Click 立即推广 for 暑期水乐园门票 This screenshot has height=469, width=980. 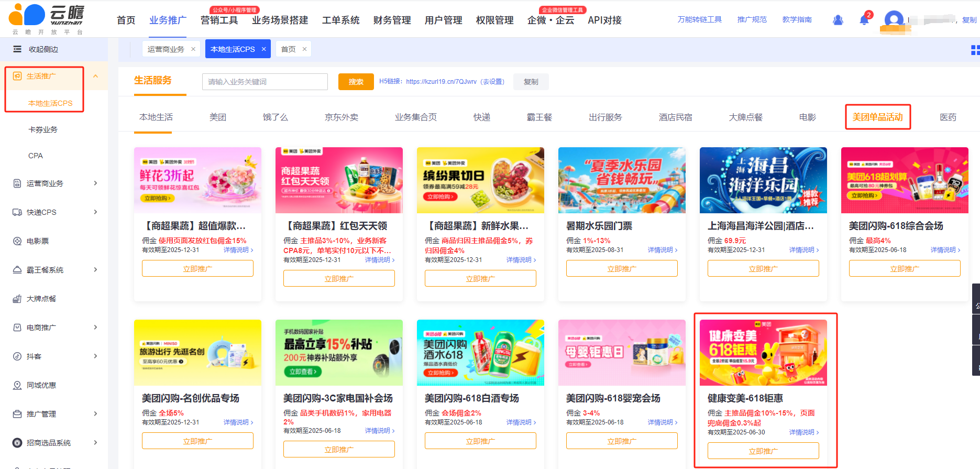pyautogui.click(x=622, y=268)
